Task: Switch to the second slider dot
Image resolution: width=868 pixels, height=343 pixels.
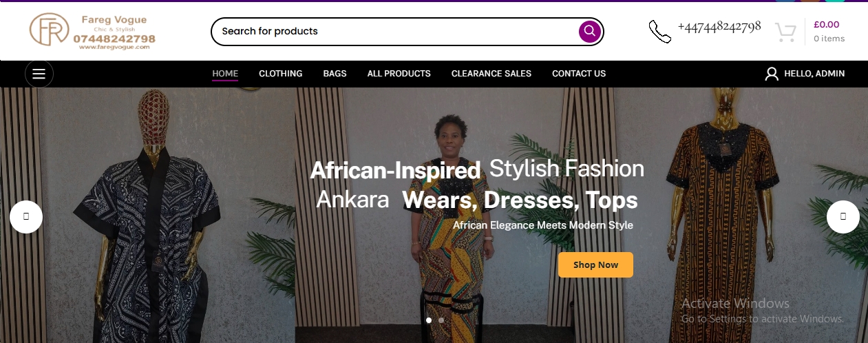Action: [441, 320]
